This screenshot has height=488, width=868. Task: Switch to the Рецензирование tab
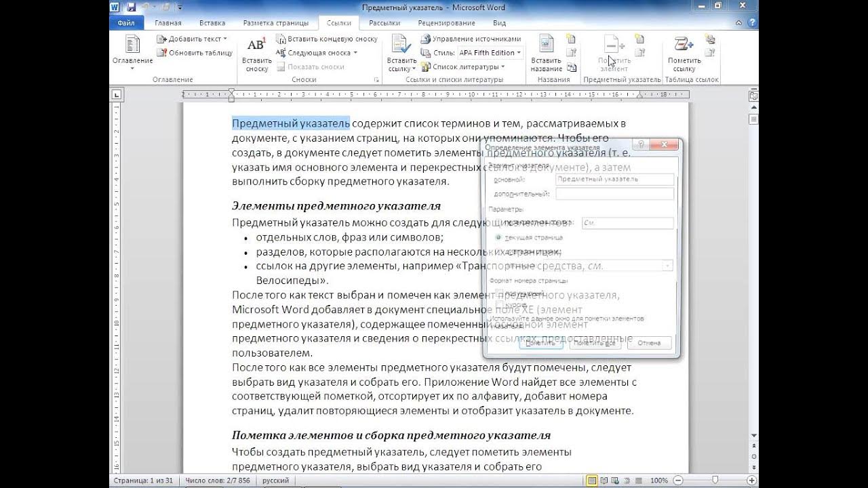pyautogui.click(x=446, y=22)
